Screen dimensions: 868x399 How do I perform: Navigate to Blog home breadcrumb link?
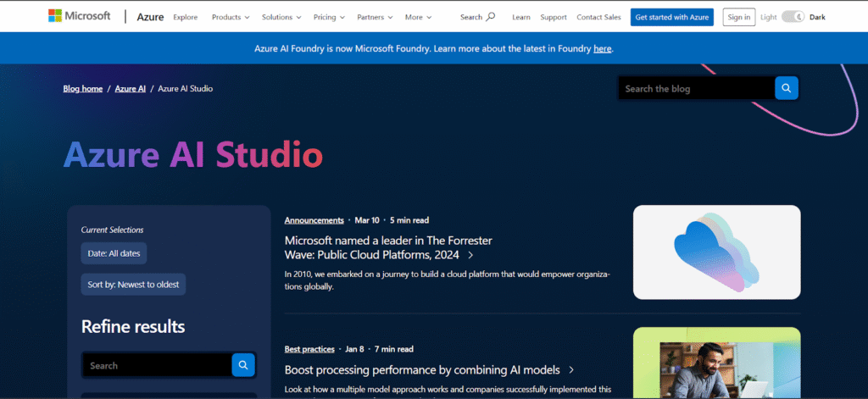[x=83, y=88]
